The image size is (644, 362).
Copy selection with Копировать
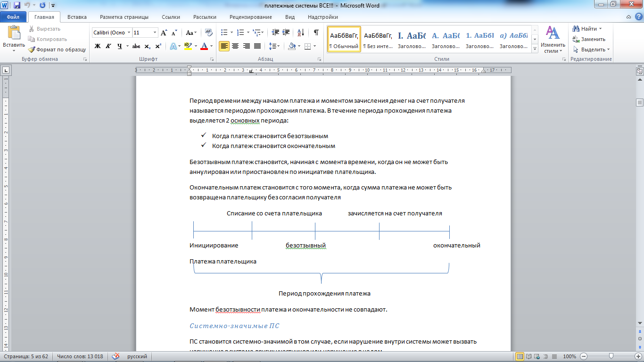47,39
